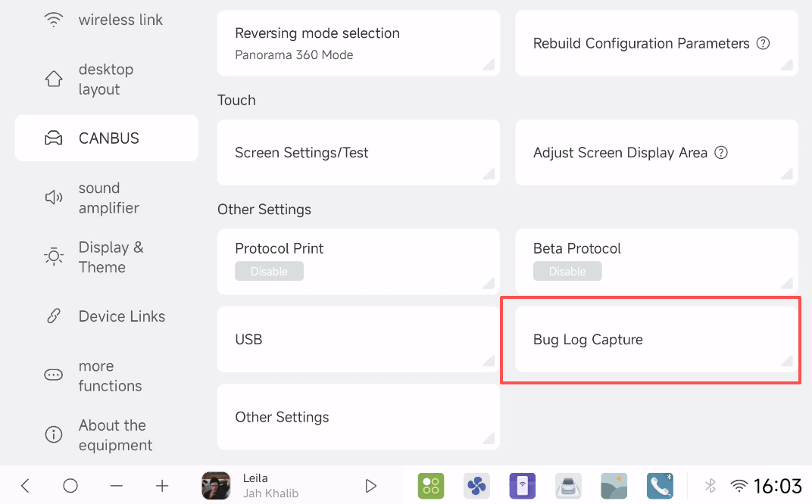The width and height of the screenshot is (812, 504).
Task: Toggle the Beta Protocol Disable switch
Action: tap(567, 271)
